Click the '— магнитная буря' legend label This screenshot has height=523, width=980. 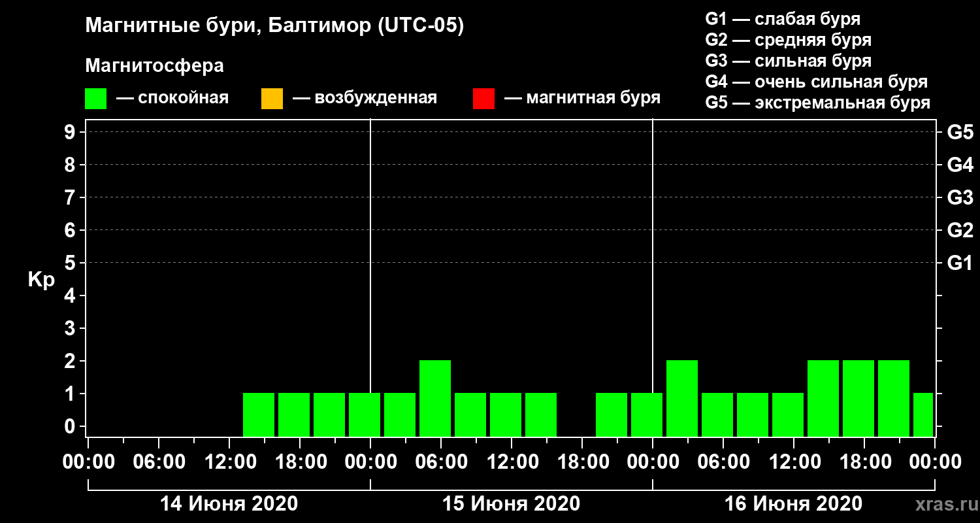tap(582, 98)
